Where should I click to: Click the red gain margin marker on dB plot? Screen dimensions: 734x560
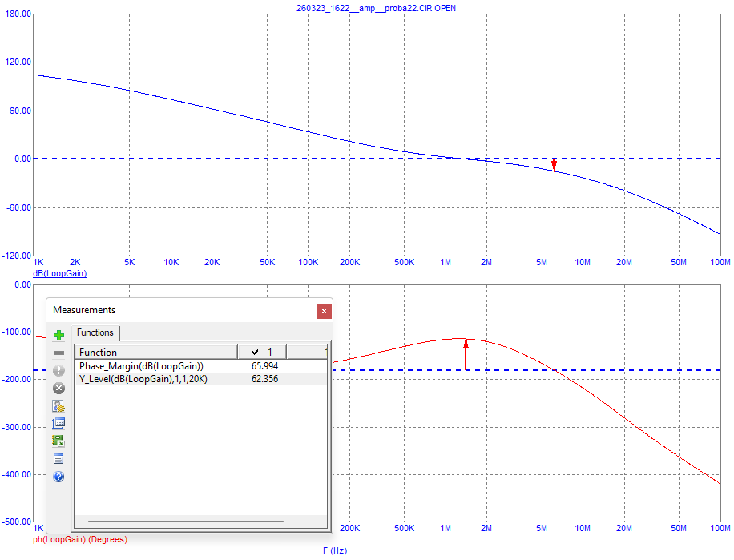click(554, 165)
